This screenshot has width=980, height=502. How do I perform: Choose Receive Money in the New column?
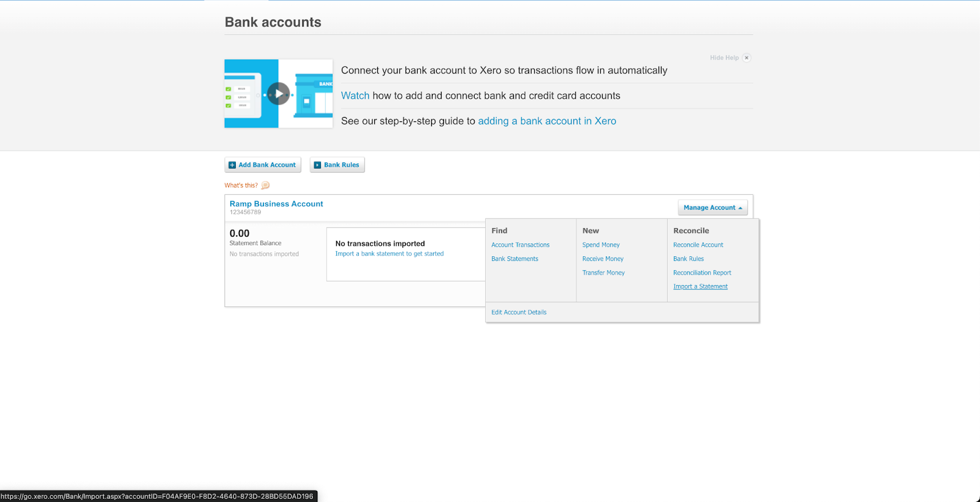point(603,259)
